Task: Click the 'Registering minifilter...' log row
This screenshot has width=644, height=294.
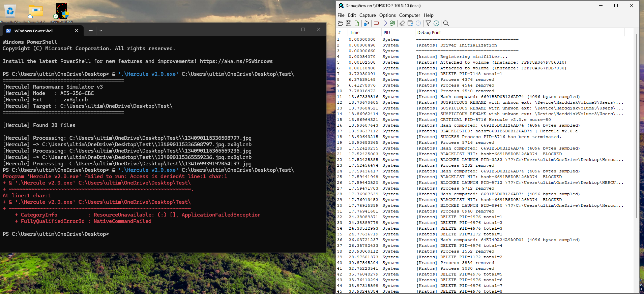Action: (x=486, y=57)
